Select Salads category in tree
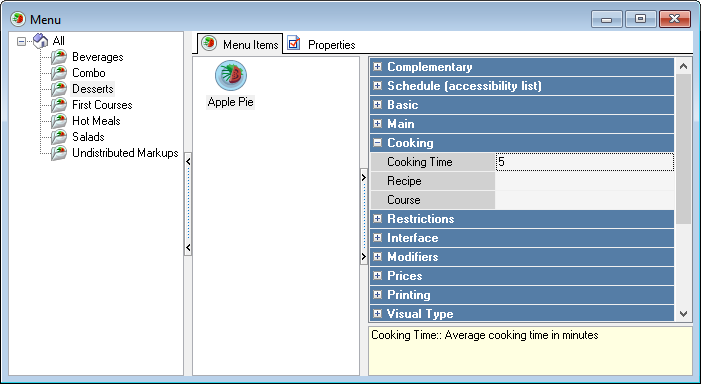 88,137
